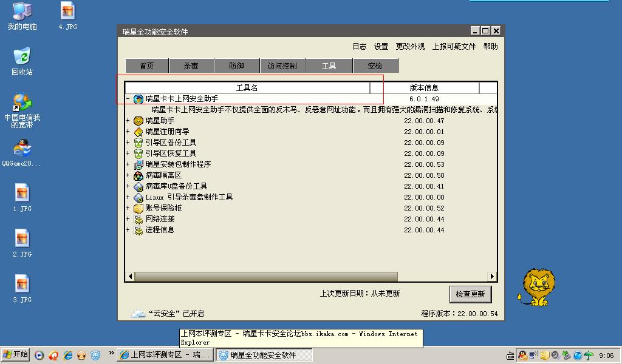622x364 pixels.
Task: Collapse the 瑞星卡卡上网安全助手 entry
Action: tap(128, 99)
